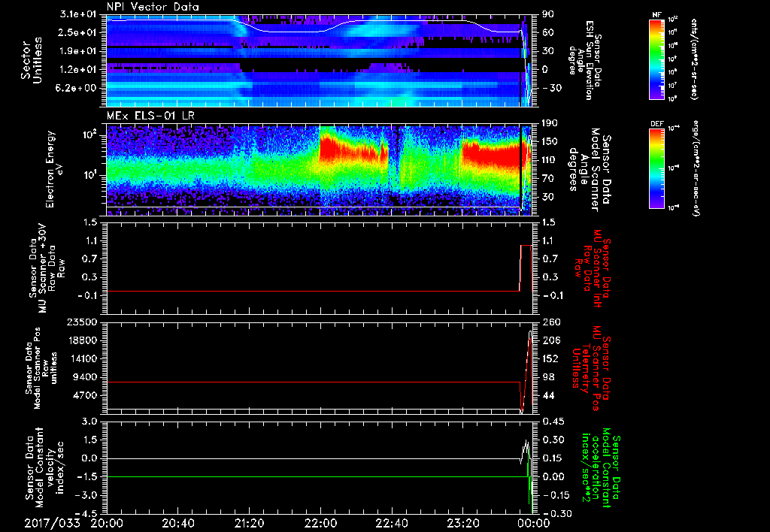Click the 21:20 time tick label
Viewport: 770px width, 532px height.
tap(249, 522)
